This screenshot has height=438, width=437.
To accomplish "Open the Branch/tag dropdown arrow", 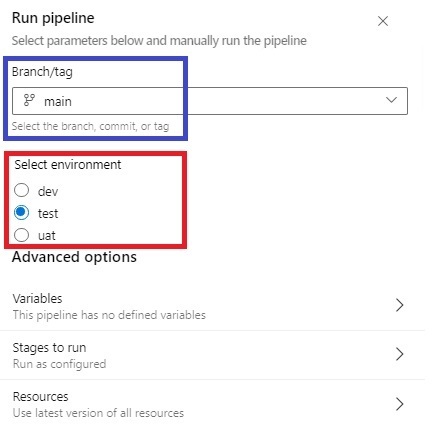I will pyautogui.click(x=391, y=100).
